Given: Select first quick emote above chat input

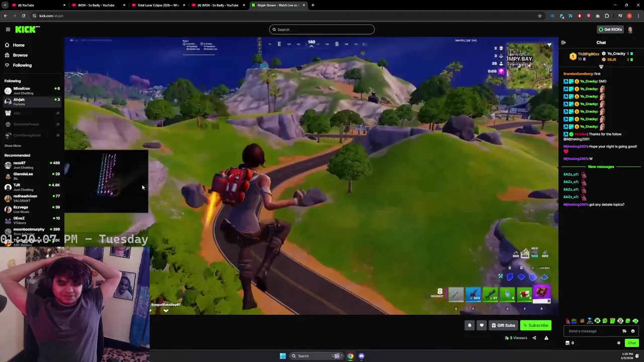Looking at the screenshot, I should 568,321.
